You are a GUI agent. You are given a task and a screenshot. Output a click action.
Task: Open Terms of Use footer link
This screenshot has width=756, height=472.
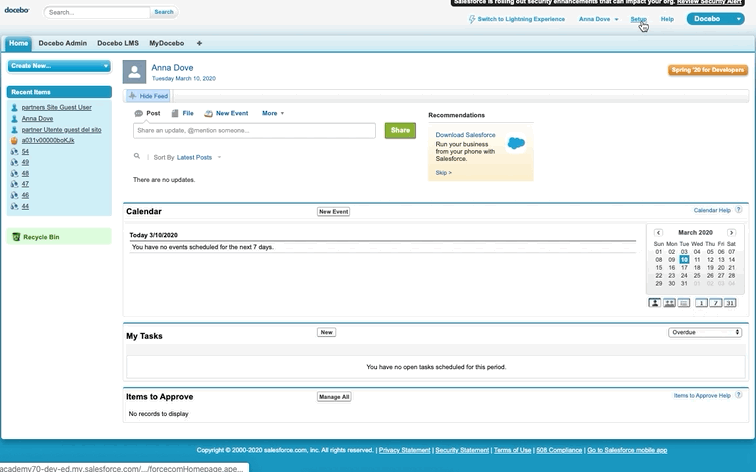click(512, 450)
